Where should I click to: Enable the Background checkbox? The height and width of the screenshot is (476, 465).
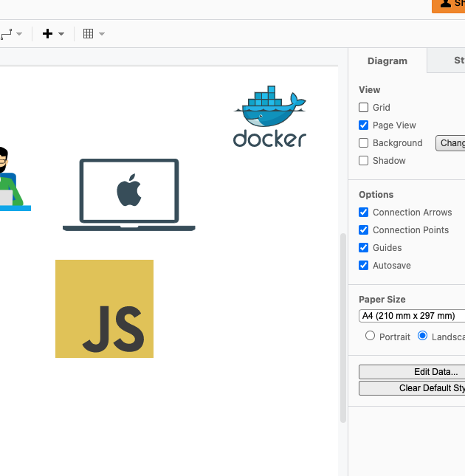[x=363, y=142]
